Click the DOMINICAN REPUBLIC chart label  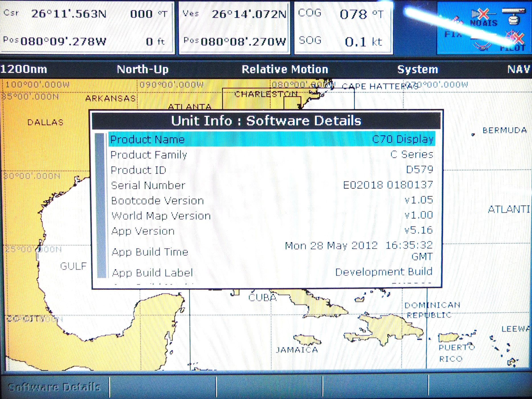(432, 310)
